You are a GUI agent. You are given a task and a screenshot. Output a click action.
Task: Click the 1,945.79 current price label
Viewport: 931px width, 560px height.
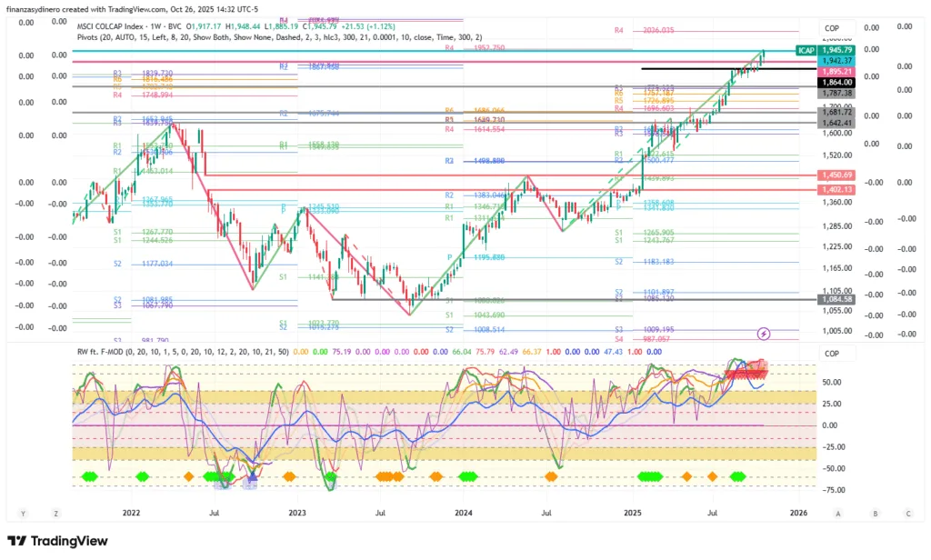[x=836, y=49]
